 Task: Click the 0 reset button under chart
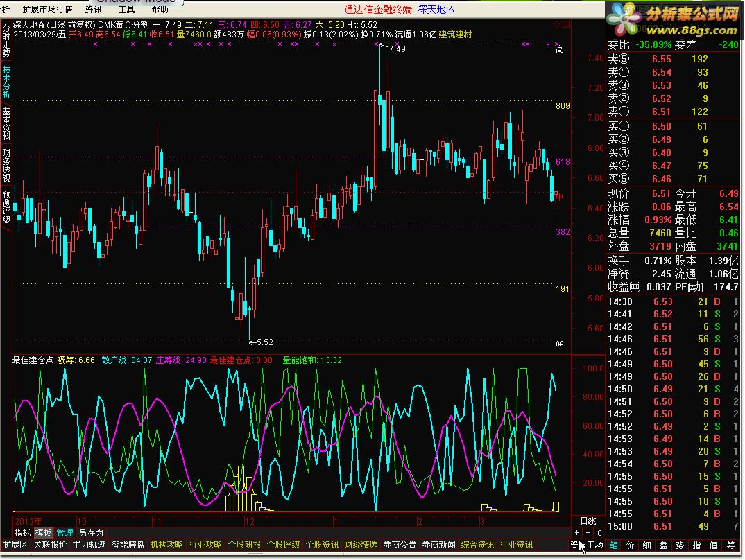pyautogui.click(x=599, y=533)
